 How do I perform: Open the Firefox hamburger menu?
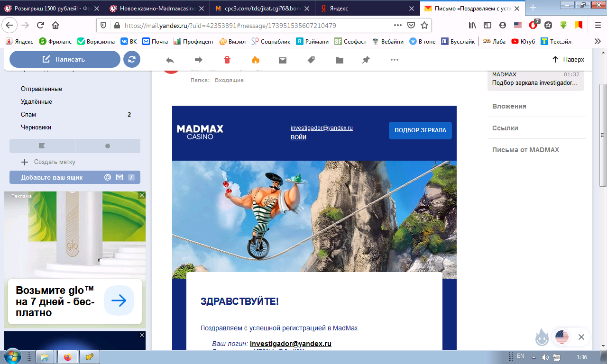[x=598, y=25]
